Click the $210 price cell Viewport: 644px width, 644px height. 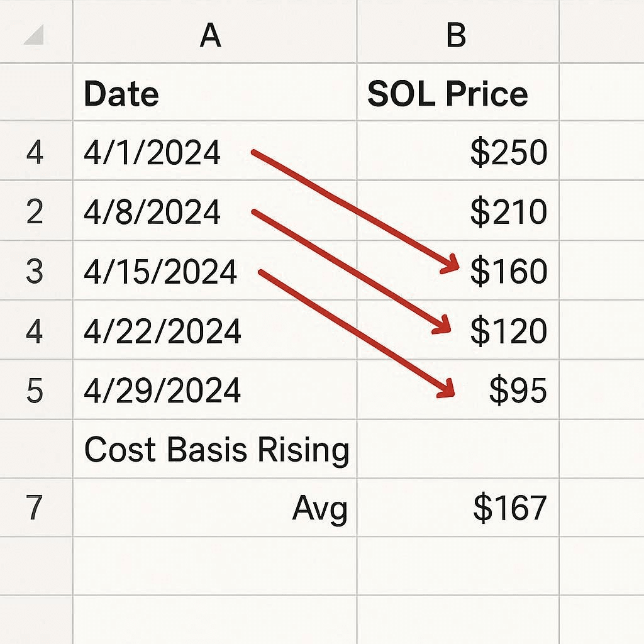tap(508, 212)
